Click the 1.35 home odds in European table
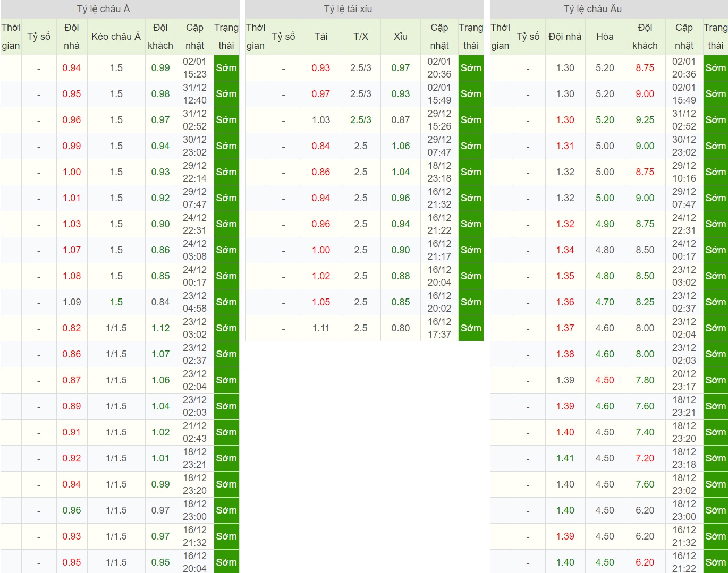Image resolution: width=728 pixels, height=573 pixels. [x=565, y=276]
